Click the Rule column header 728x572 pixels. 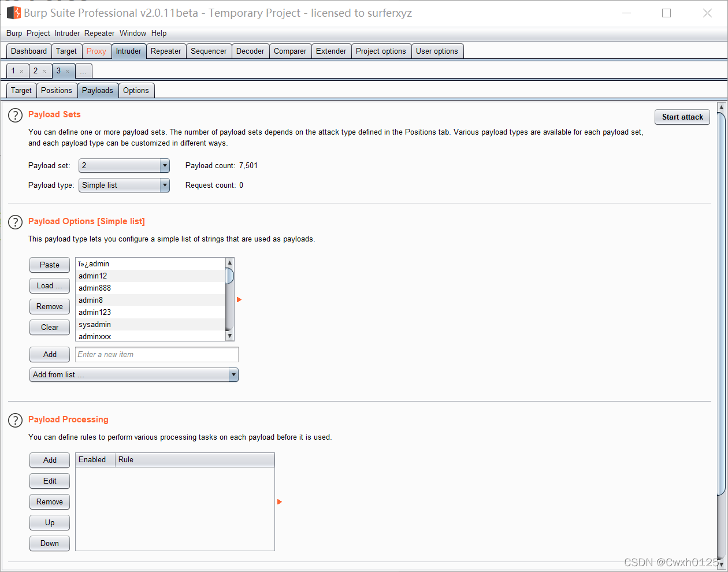pos(195,460)
